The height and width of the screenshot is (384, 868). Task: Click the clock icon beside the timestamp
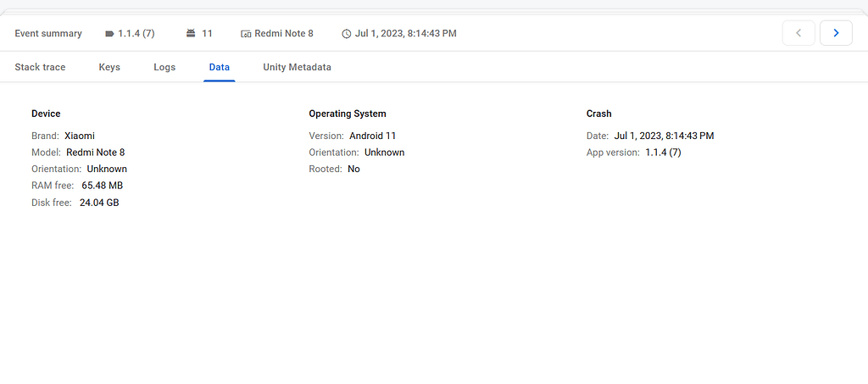(x=347, y=34)
